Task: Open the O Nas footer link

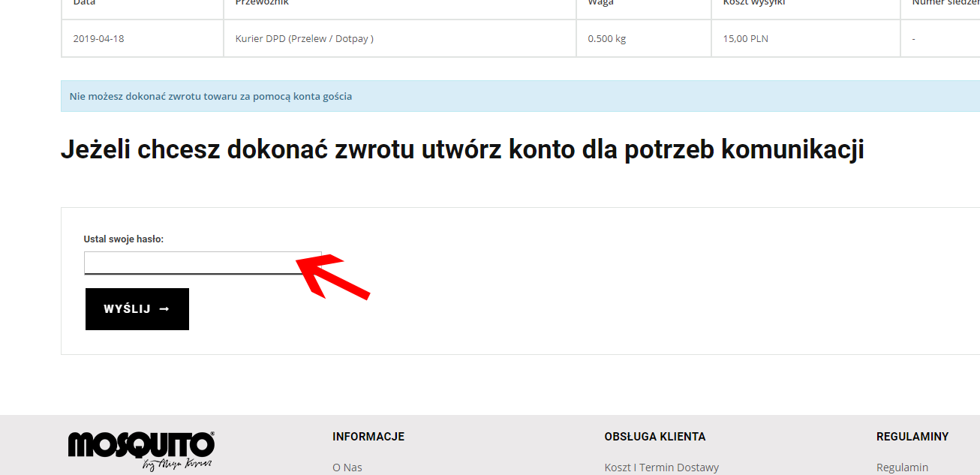Action: coord(347,467)
